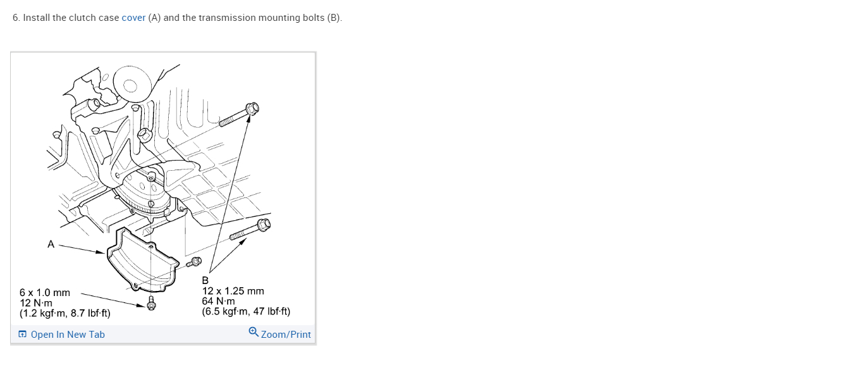Click label B in the diagram
868x365 pixels.
[x=205, y=280]
